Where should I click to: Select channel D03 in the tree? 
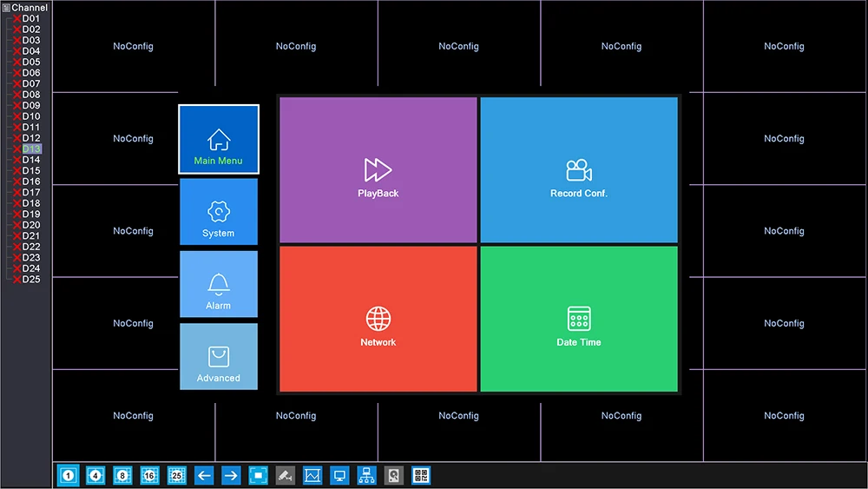31,40
